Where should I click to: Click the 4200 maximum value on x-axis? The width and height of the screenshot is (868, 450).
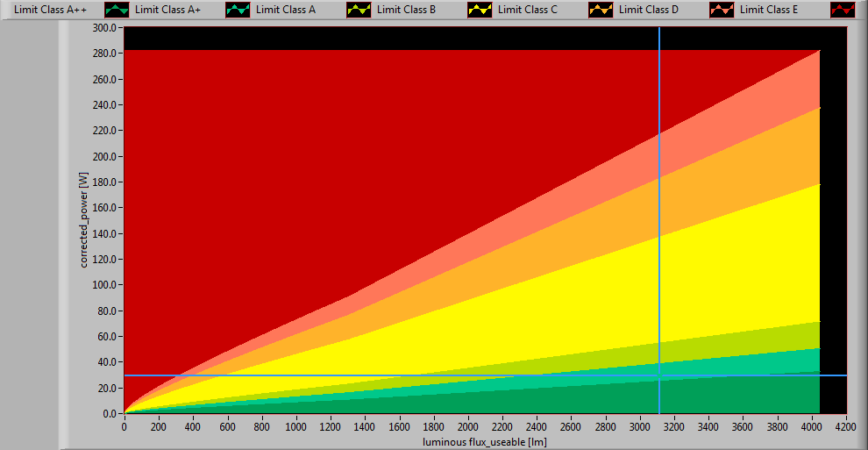(846, 426)
